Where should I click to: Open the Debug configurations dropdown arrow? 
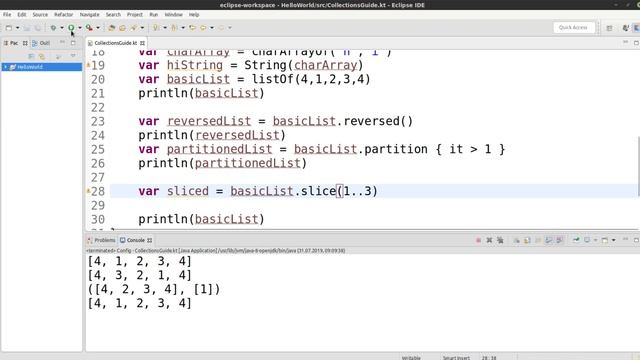tap(62, 28)
